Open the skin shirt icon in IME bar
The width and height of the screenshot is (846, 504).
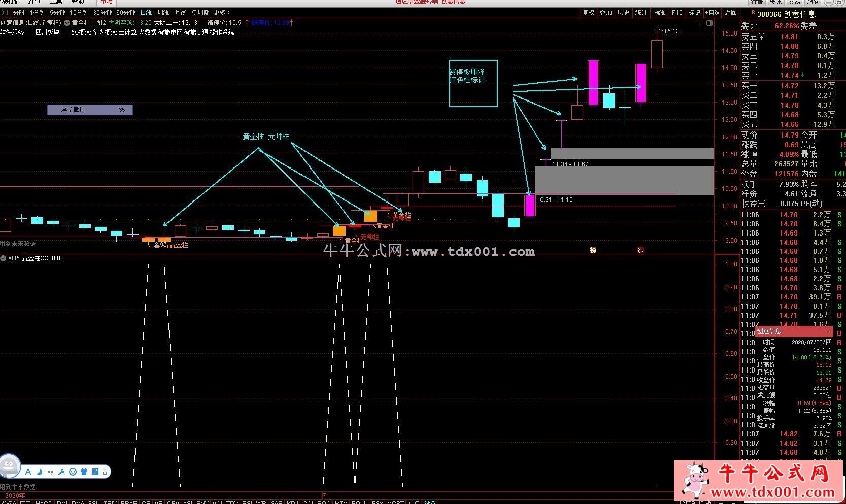pos(84,472)
